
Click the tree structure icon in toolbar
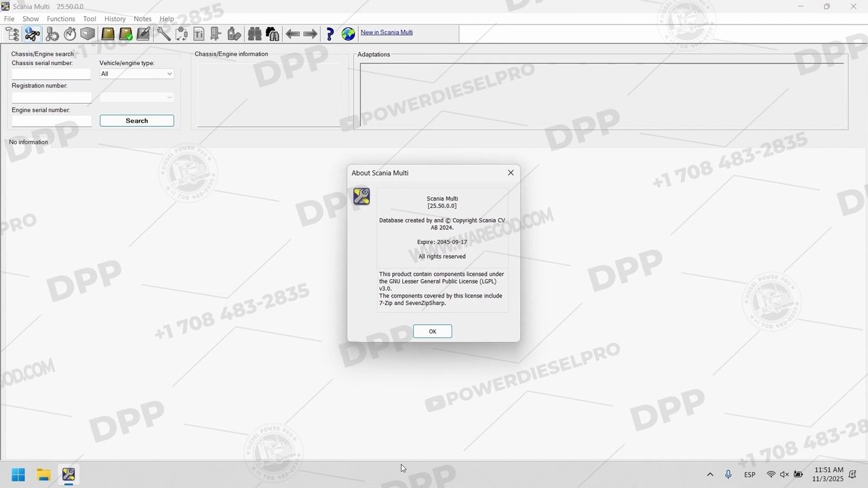click(12, 33)
